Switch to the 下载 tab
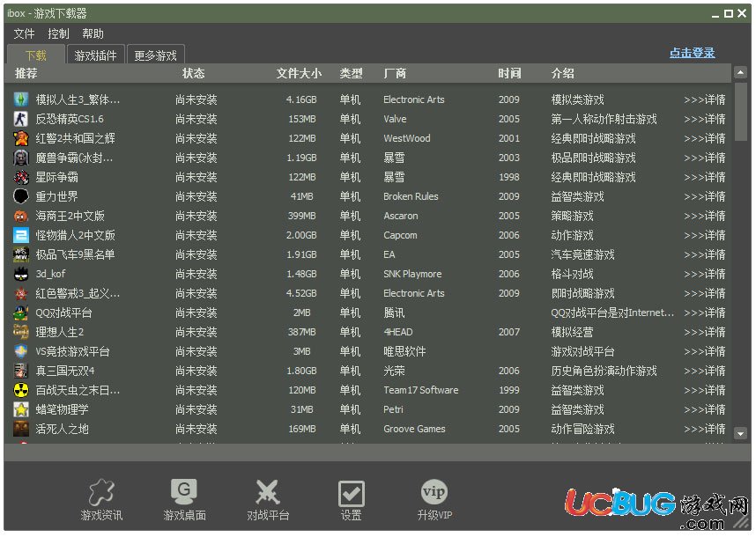 coord(36,55)
